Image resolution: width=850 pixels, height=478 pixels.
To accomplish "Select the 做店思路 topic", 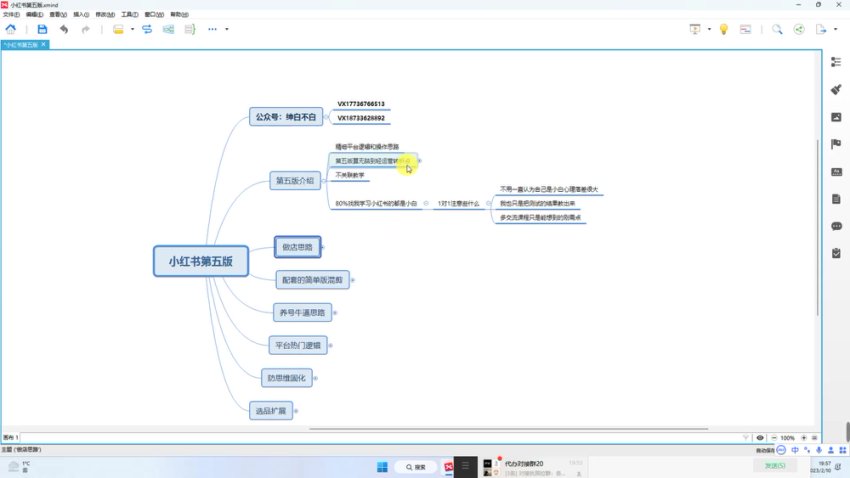I will click(x=297, y=247).
